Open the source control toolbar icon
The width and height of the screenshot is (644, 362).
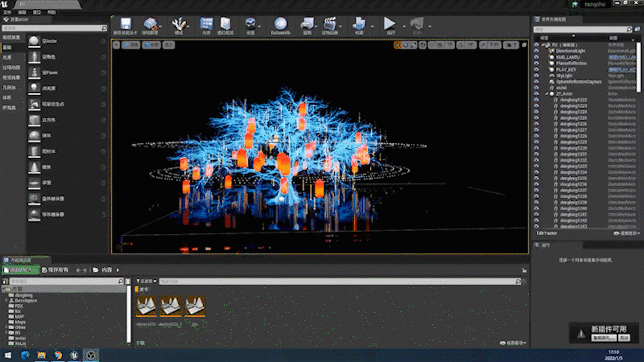click(150, 24)
